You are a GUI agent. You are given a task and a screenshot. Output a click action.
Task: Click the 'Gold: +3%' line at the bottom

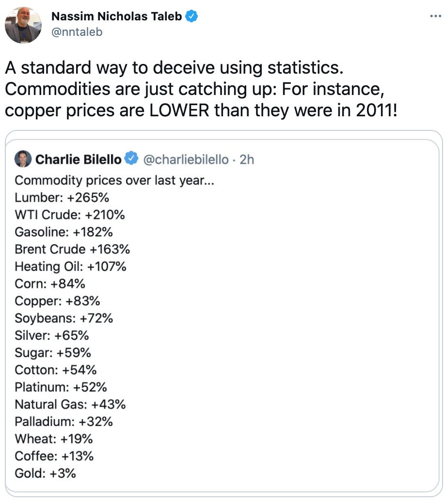[45, 473]
